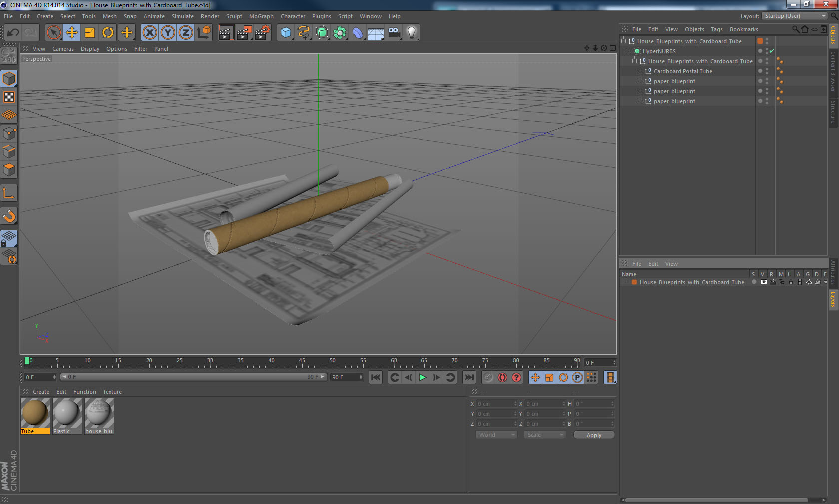
Task: Click the Render View clapperboard icon
Action: pyautogui.click(x=226, y=33)
